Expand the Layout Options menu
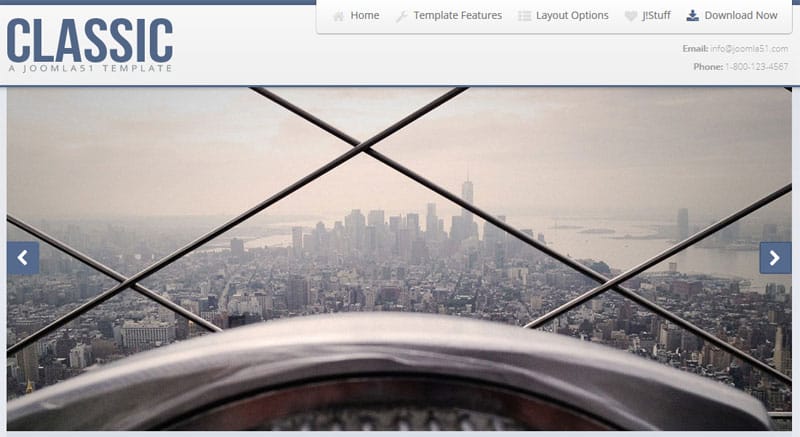This screenshot has width=800, height=437. [x=572, y=16]
